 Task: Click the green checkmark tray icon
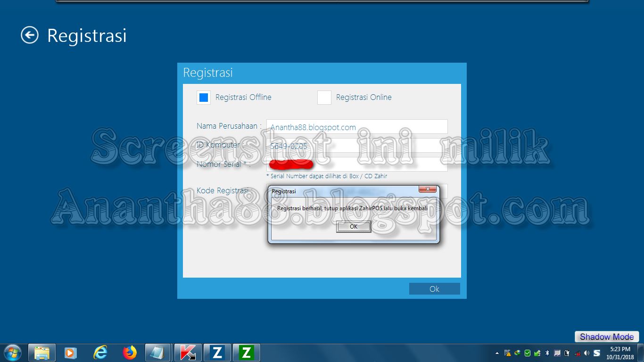click(x=528, y=353)
